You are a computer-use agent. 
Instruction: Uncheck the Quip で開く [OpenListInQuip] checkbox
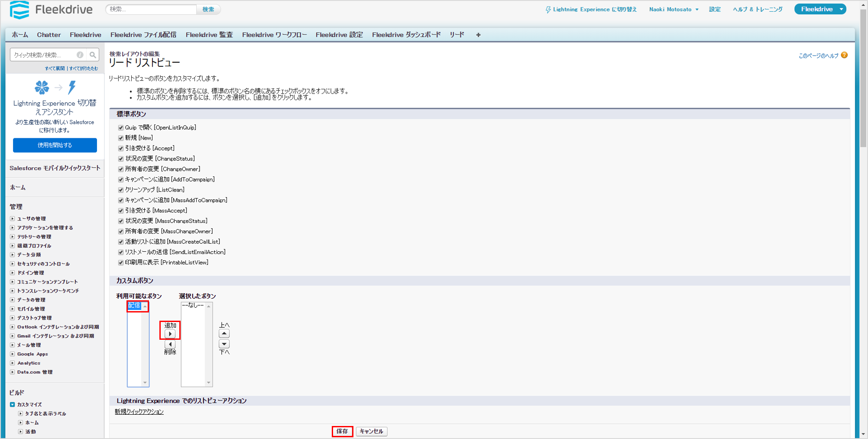coord(121,128)
